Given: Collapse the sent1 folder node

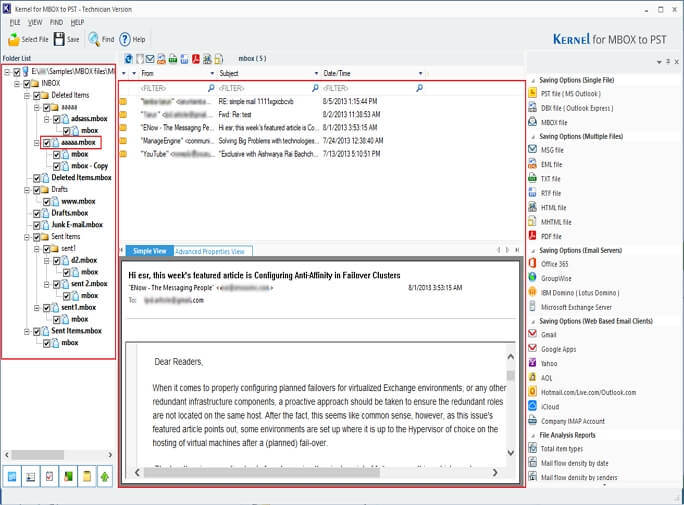Looking at the screenshot, I should (x=37, y=249).
